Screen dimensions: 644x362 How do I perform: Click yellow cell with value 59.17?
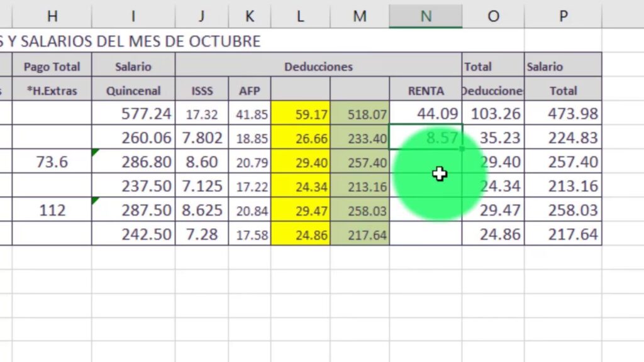[x=301, y=114]
